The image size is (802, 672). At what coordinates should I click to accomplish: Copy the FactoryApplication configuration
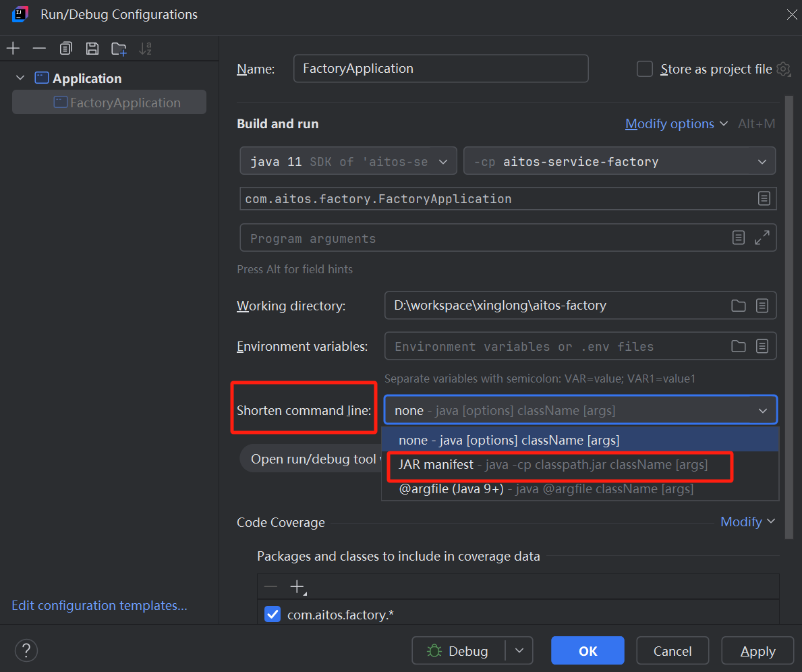click(65, 48)
